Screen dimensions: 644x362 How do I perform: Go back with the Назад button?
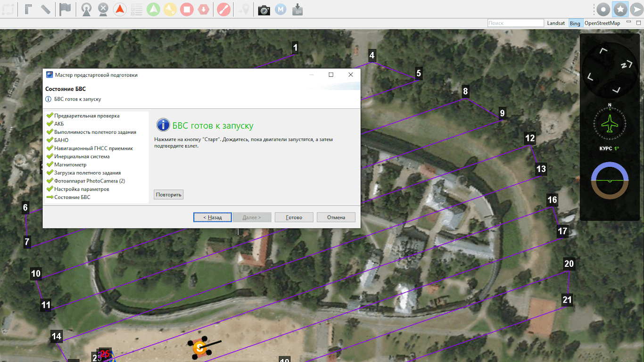[x=213, y=217]
